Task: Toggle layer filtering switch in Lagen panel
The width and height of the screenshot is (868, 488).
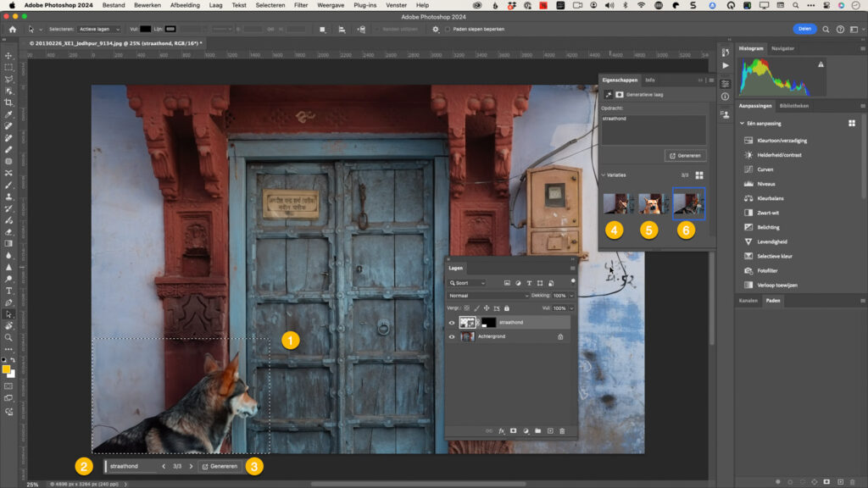Action: tap(572, 281)
